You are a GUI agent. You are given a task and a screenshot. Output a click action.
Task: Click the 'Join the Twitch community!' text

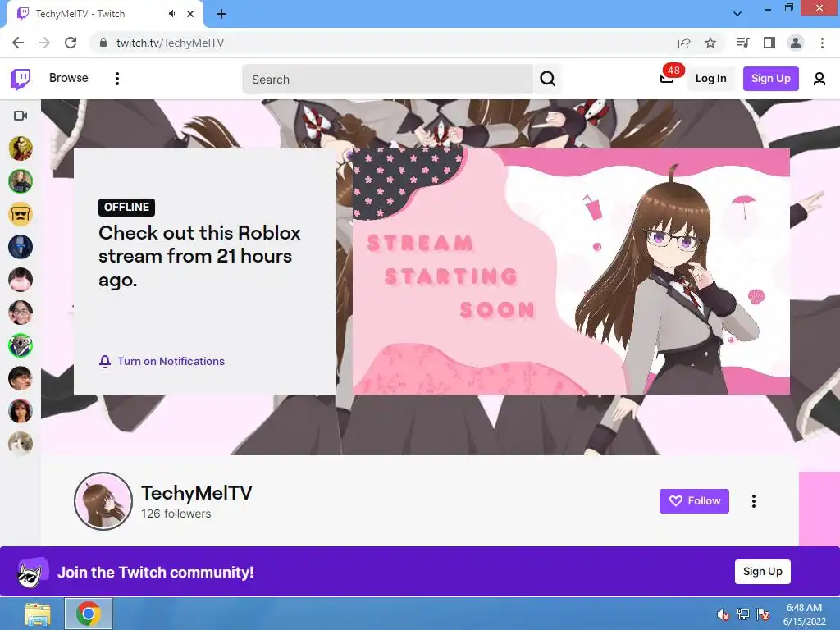(155, 572)
